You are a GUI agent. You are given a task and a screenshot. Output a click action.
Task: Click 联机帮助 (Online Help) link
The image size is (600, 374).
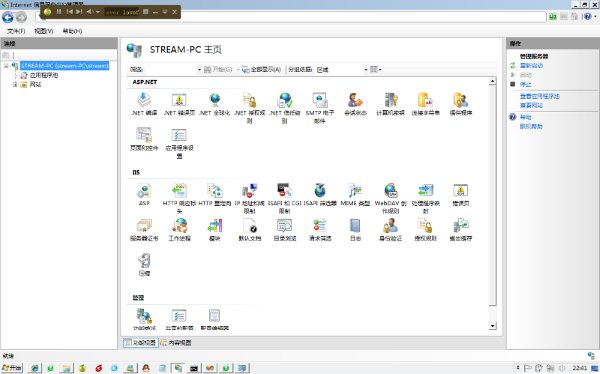point(531,126)
